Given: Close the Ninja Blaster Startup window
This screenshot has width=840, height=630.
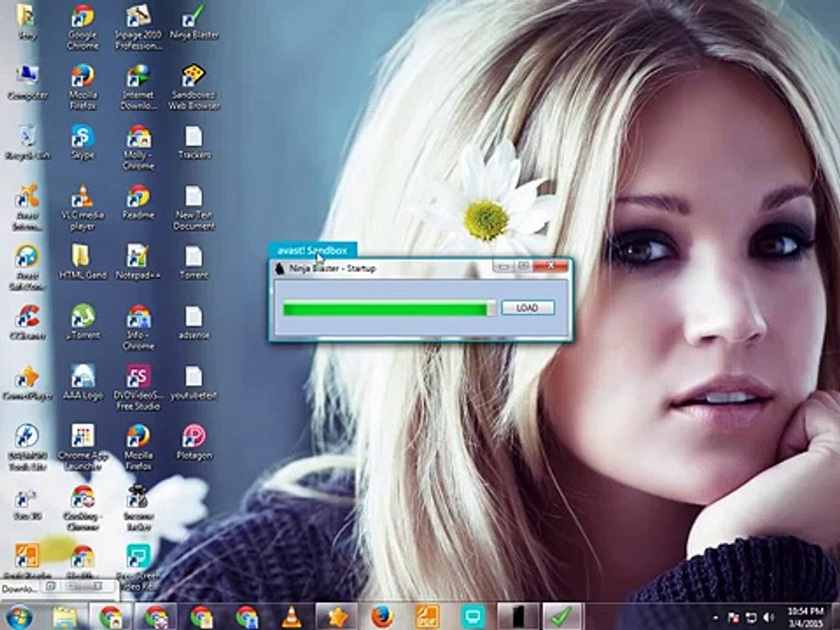Looking at the screenshot, I should click(x=550, y=266).
